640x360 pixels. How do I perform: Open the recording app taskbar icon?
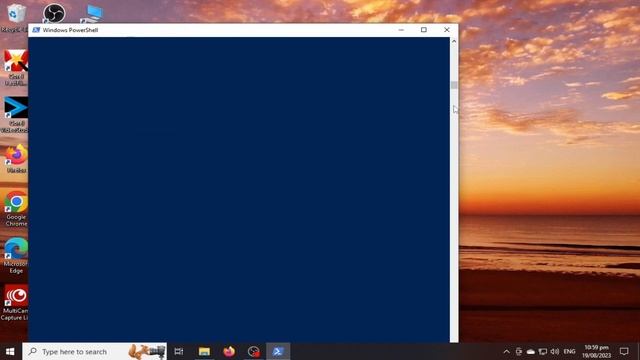point(253,351)
